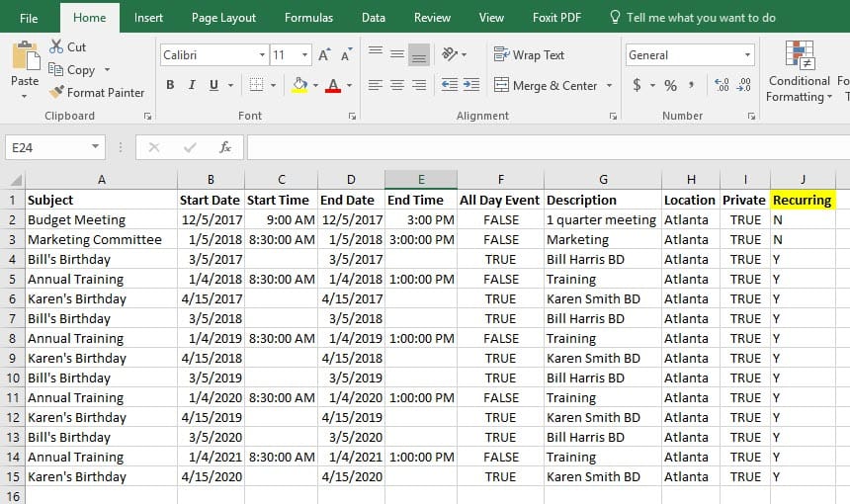Toggle Wrap Text on selected cell
This screenshot has height=504, width=850.
click(x=529, y=55)
